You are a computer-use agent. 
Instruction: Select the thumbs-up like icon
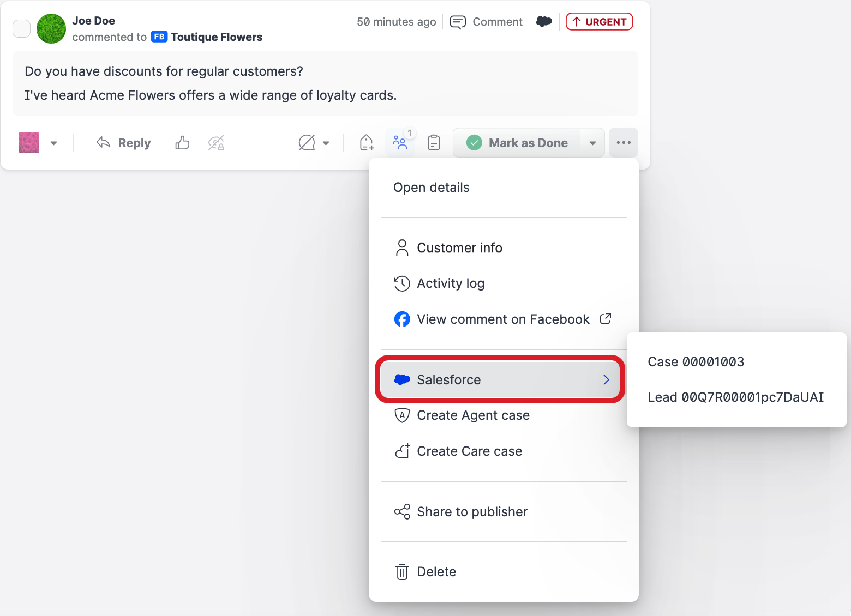tap(182, 142)
